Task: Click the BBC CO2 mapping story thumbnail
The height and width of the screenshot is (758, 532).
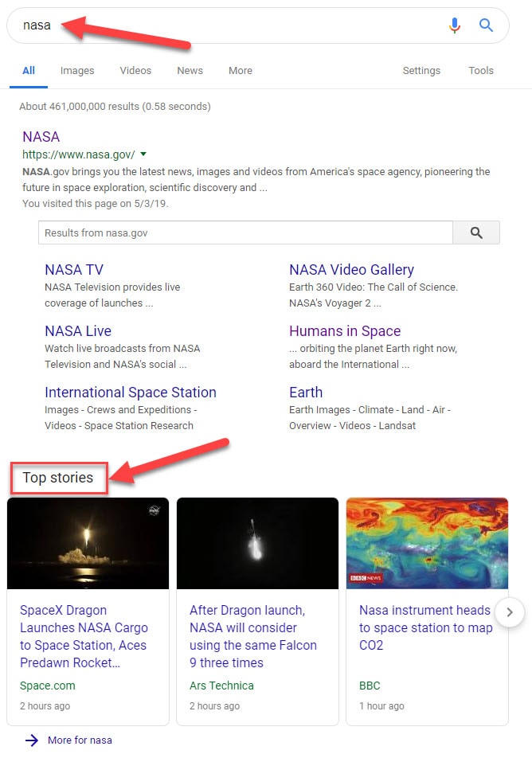Action: [x=427, y=543]
